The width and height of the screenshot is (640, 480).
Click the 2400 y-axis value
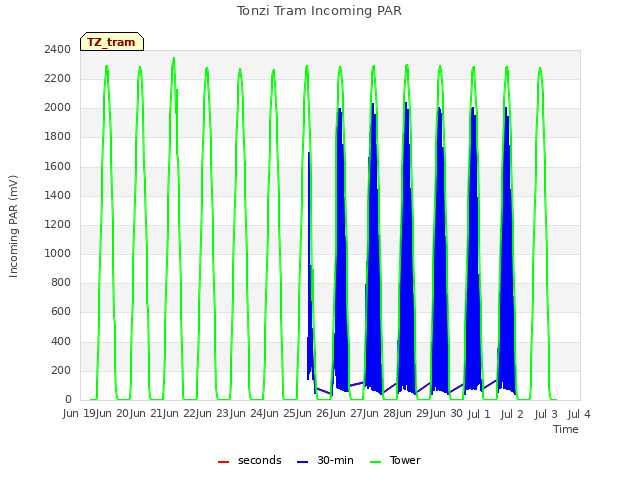(58, 50)
